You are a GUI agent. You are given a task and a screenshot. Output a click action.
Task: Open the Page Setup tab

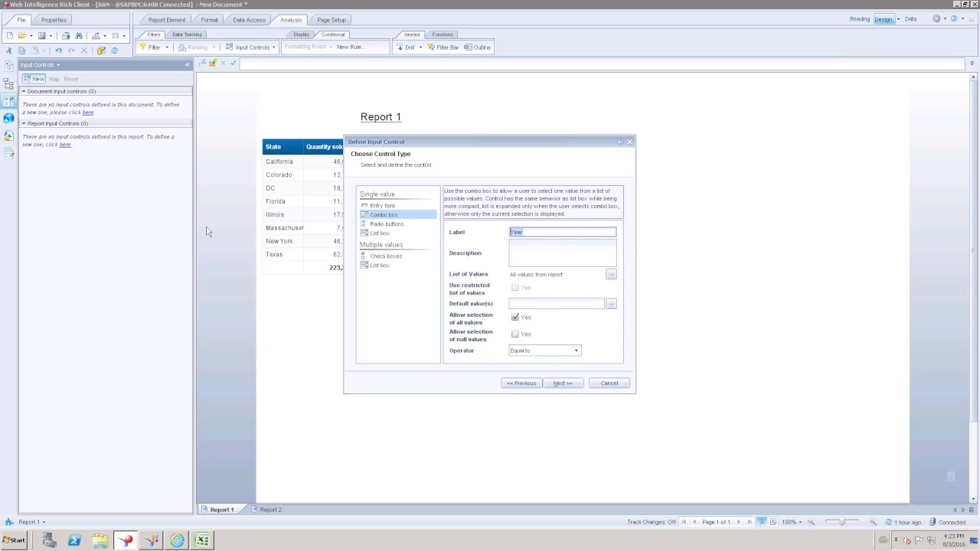pyautogui.click(x=332, y=20)
